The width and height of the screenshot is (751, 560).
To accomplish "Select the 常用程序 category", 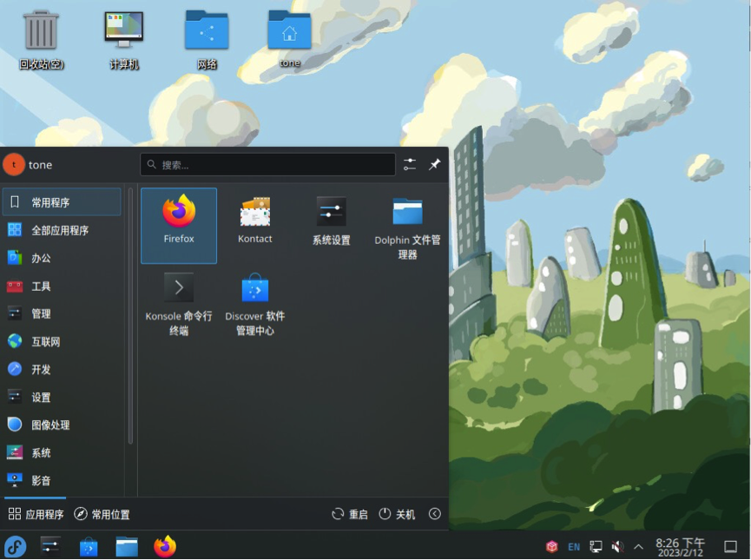I will point(63,202).
